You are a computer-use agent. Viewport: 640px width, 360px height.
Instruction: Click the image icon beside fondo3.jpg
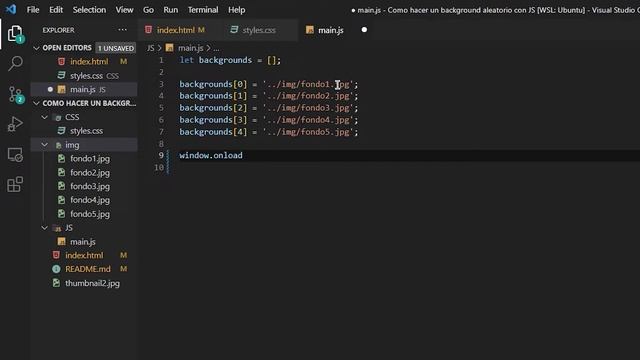point(61,186)
